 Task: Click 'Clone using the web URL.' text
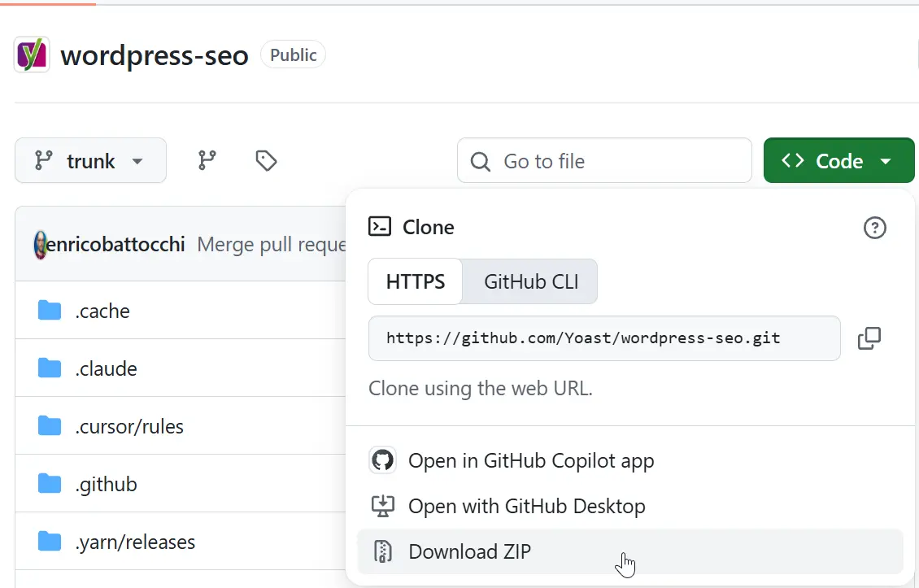pyautogui.click(x=481, y=388)
